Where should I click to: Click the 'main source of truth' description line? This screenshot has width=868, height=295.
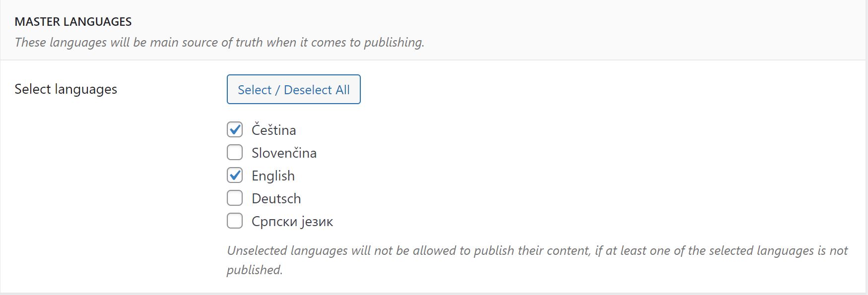point(219,42)
